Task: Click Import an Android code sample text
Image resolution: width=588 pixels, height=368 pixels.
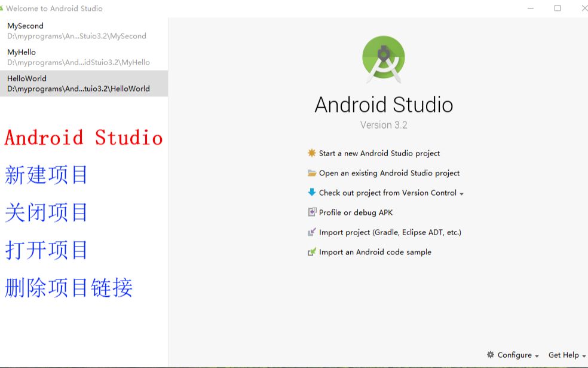Action: click(x=375, y=252)
